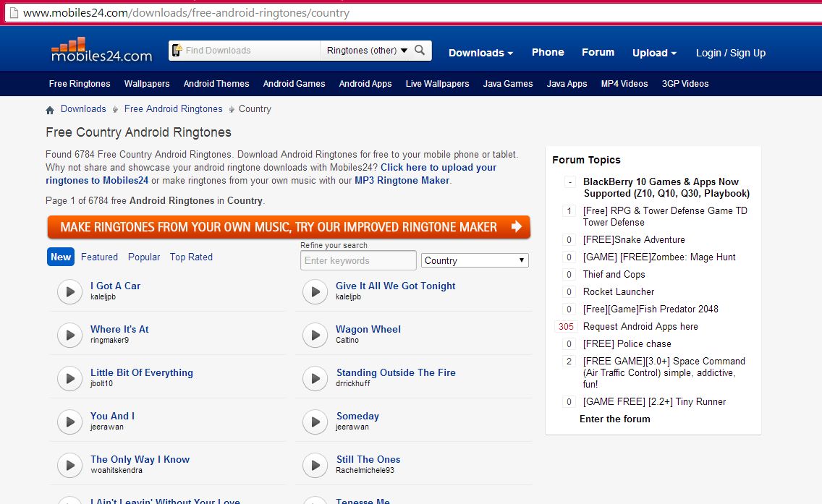
Task: Click the page icon in address bar
Action: [14, 13]
